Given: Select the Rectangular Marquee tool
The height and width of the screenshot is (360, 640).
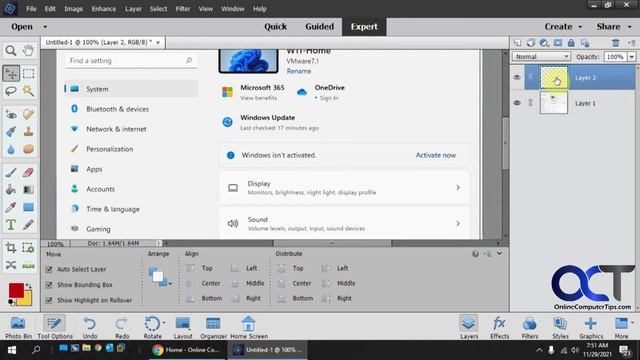Looking at the screenshot, I should 28,73.
